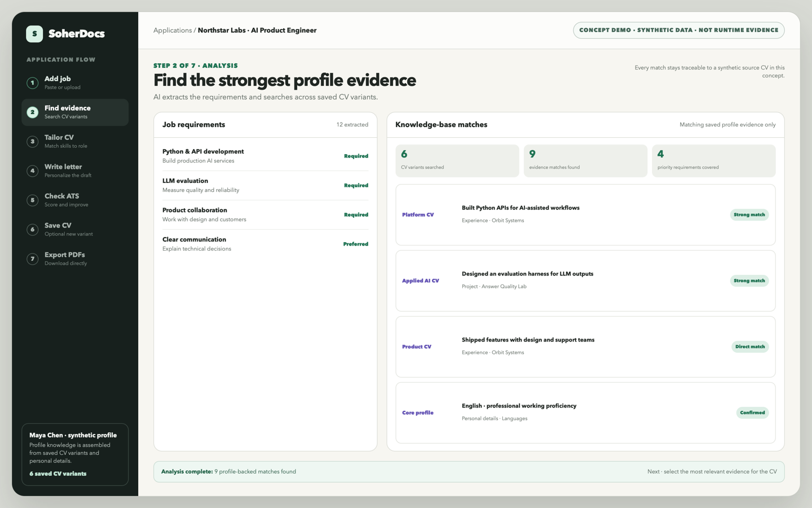
Task: Click the 6 CV variants searched stat
Action: tap(457, 161)
